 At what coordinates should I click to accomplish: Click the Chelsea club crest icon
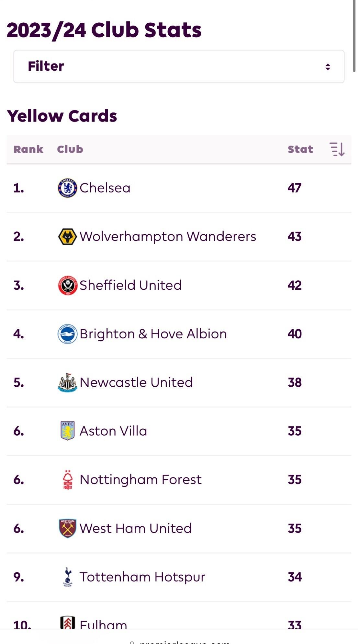pyautogui.click(x=67, y=188)
